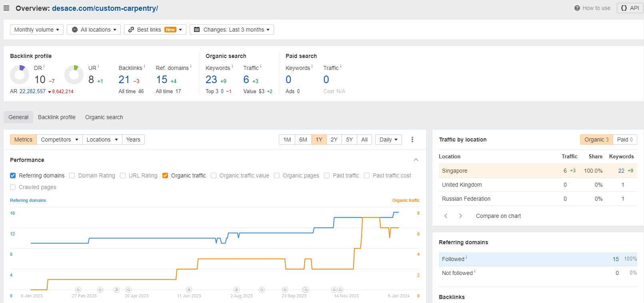
Task: Uncheck the Referring domains checkbox
Action: (13, 175)
